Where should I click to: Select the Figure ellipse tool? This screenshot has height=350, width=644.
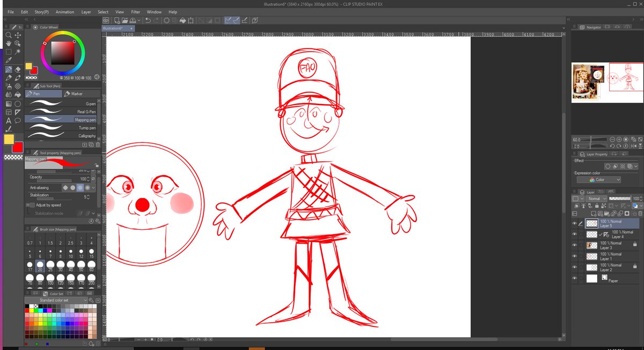[x=18, y=104]
